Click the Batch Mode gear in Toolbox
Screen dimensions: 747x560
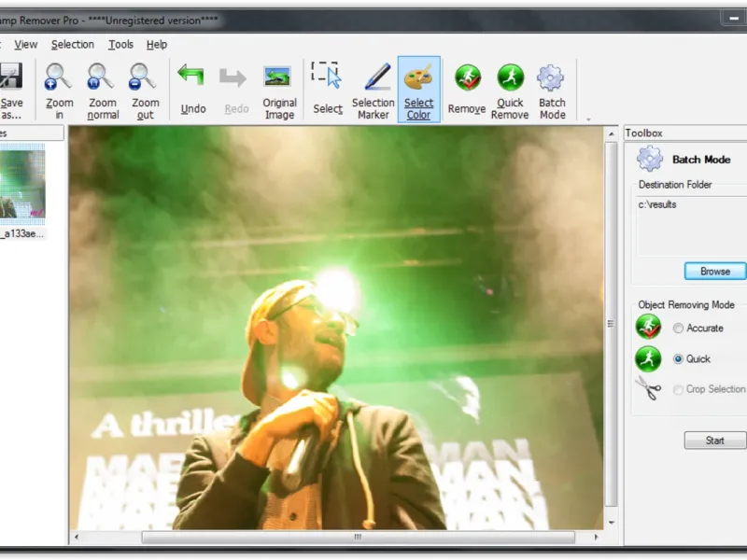649,159
